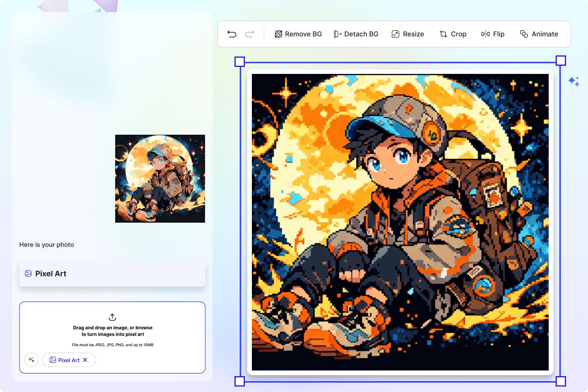
Task: Click the sparkles AI icon near the upload area
Action: click(31, 360)
